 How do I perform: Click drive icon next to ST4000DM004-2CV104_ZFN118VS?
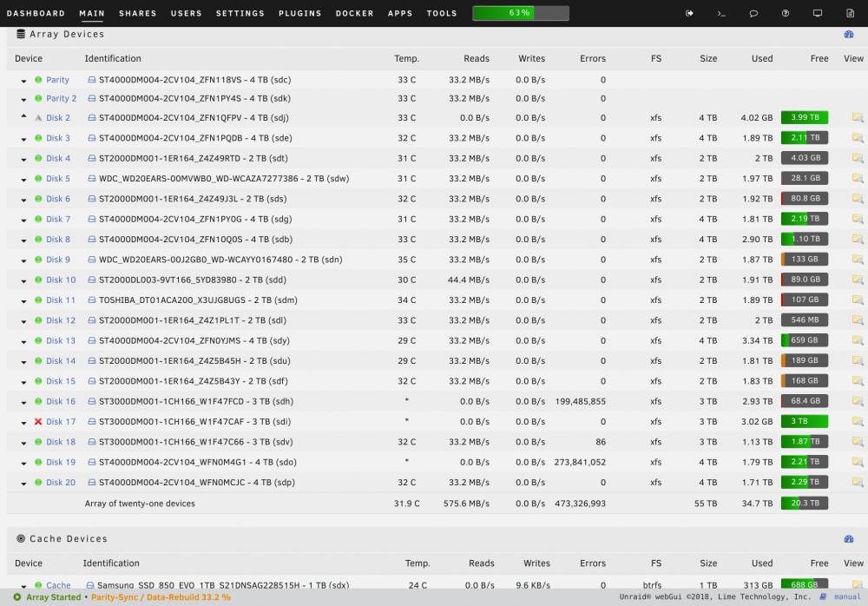tap(92, 80)
